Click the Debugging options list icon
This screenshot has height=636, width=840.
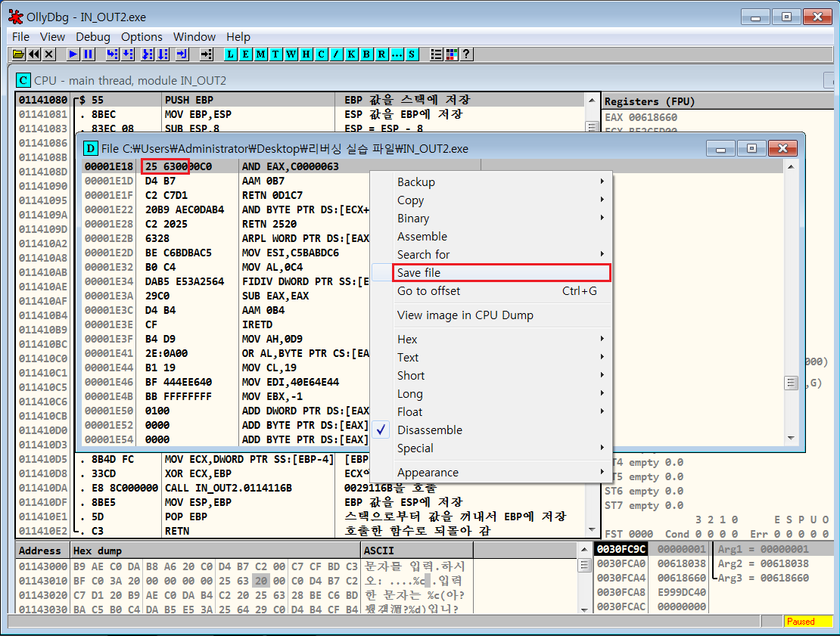click(437, 54)
